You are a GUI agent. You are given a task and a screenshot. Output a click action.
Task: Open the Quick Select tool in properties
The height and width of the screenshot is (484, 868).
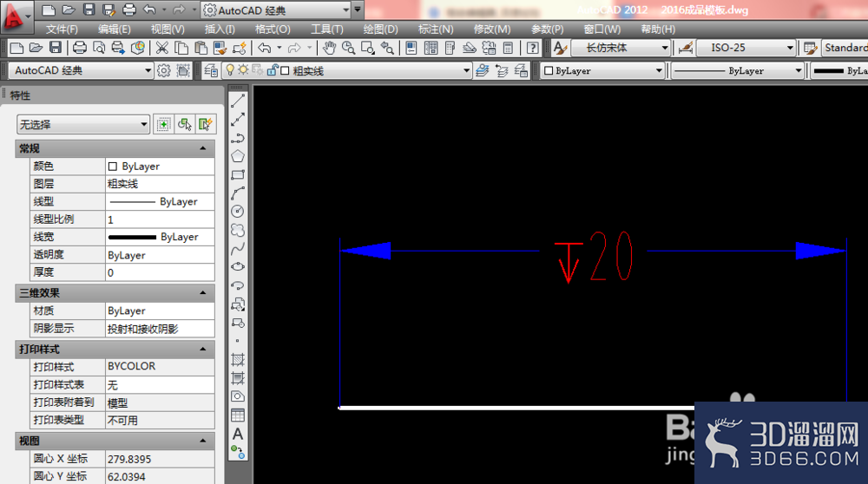click(x=205, y=124)
